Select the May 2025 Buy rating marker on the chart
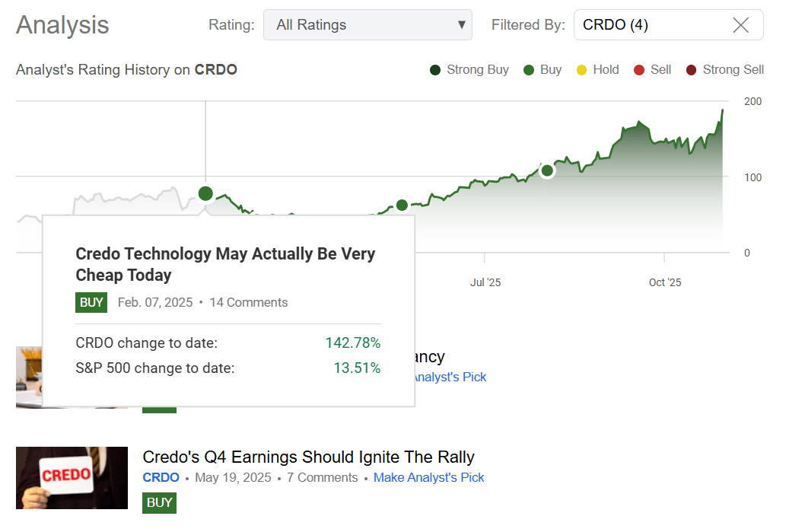The image size is (786, 532). [402, 205]
